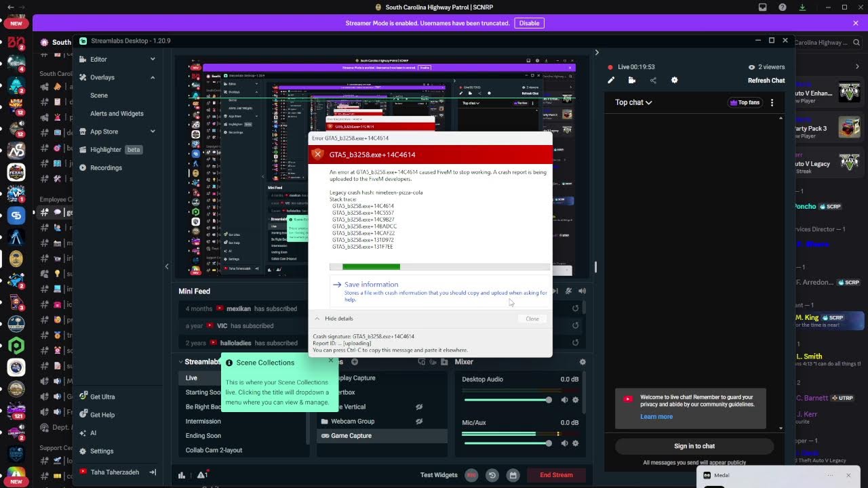Click the pencil edit stream info icon

[611, 80]
